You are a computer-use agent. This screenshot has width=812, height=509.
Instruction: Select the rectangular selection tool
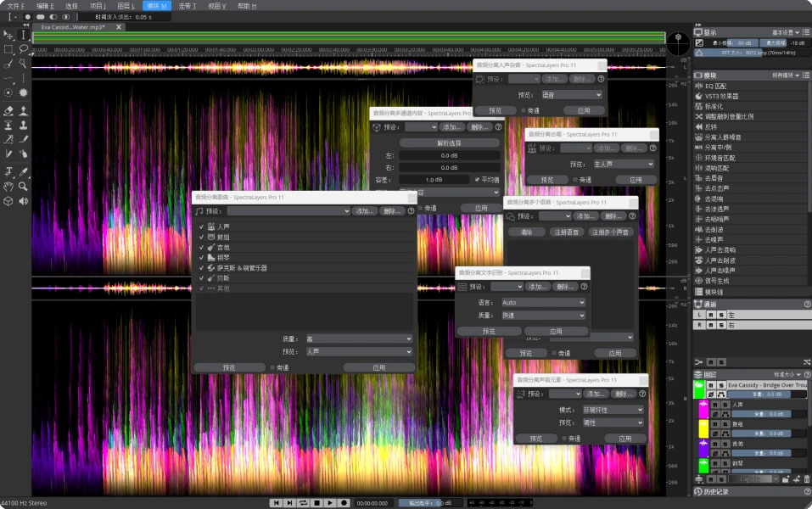8,49
